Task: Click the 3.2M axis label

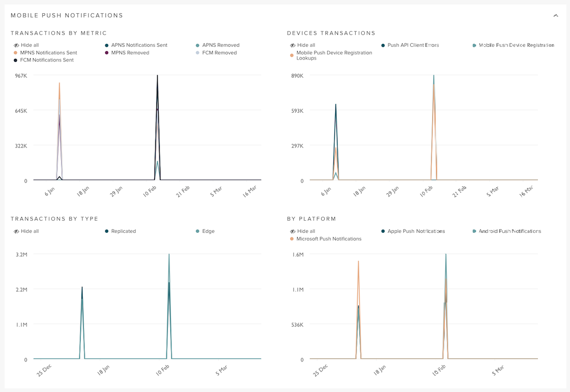Action: click(21, 254)
